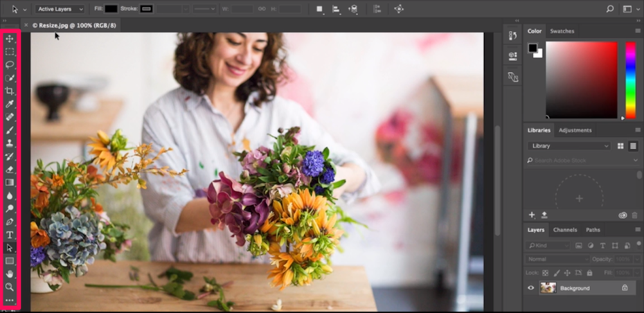Open the Swatches tab

click(562, 31)
